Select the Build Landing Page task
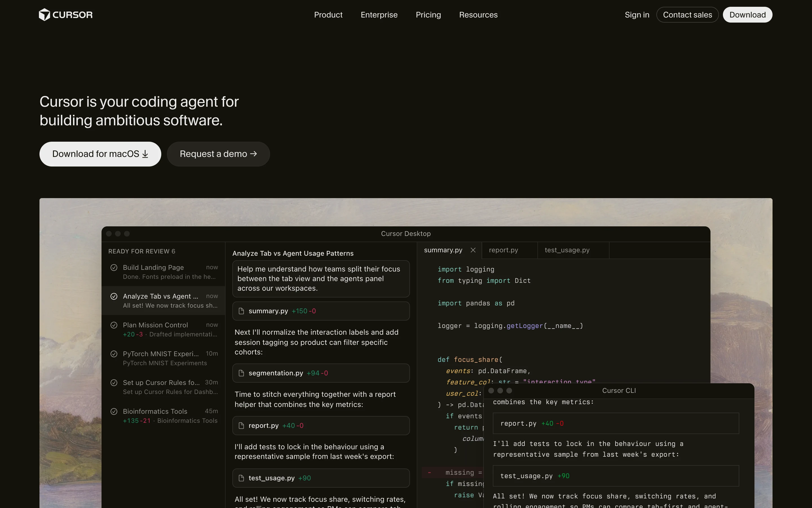The image size is (812, 508). (164, 272)
